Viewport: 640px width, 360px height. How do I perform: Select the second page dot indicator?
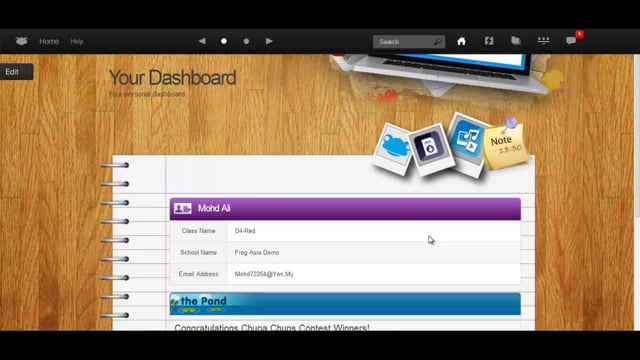tap(246, 41)
